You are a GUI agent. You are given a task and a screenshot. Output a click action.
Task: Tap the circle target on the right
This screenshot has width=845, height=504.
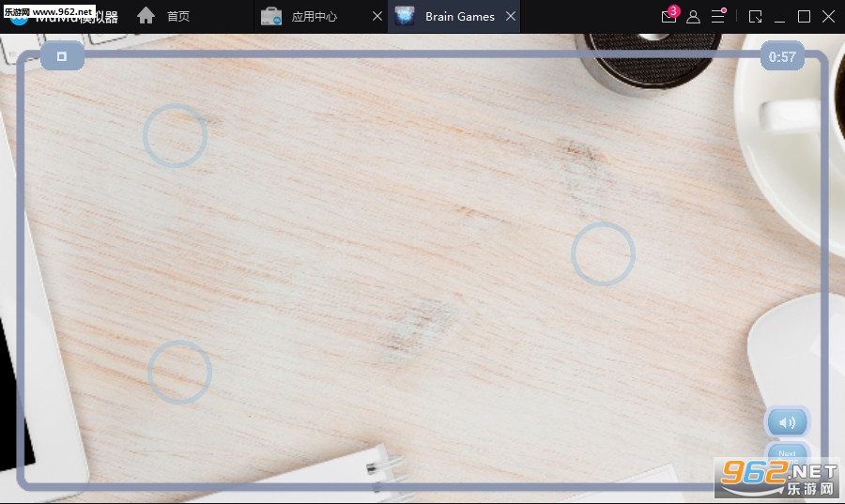(603, 254)
